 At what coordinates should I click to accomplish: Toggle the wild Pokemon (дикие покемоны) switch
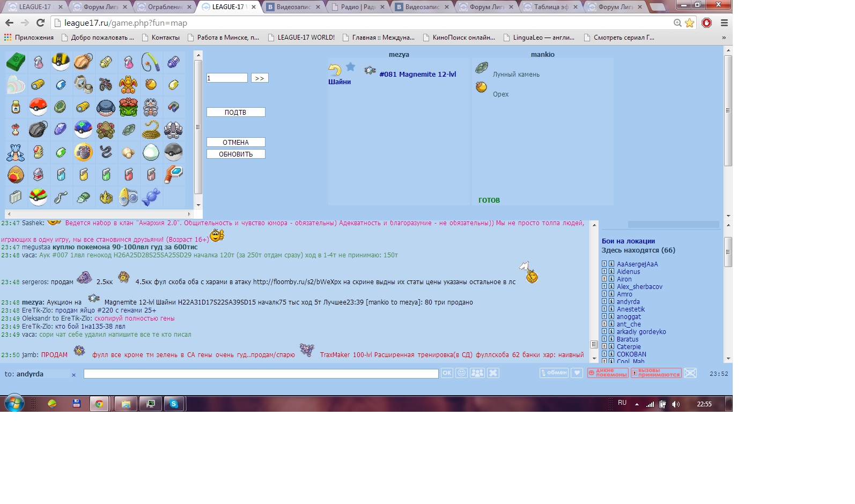click(608, 373)
